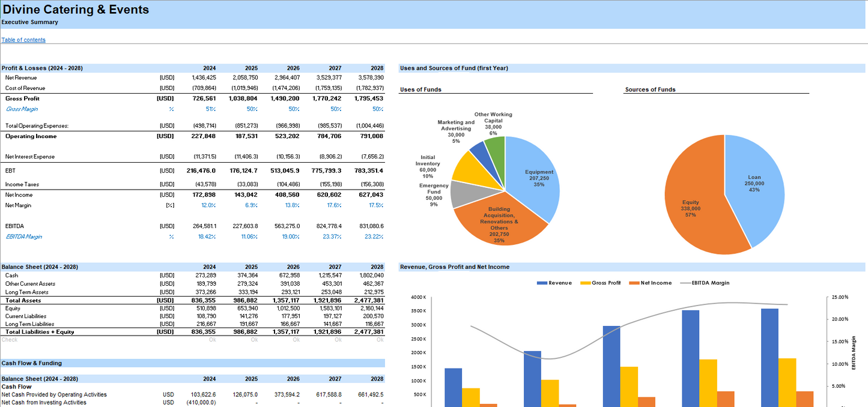This screenshot has width=868, height=407.
Task: Select the Uses and Sources of Fund header
Action: [454, 68]
